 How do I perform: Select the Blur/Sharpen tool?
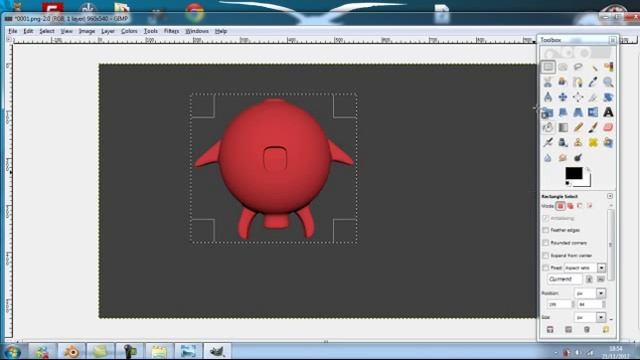pyautogui.click(x=548, y=158)
